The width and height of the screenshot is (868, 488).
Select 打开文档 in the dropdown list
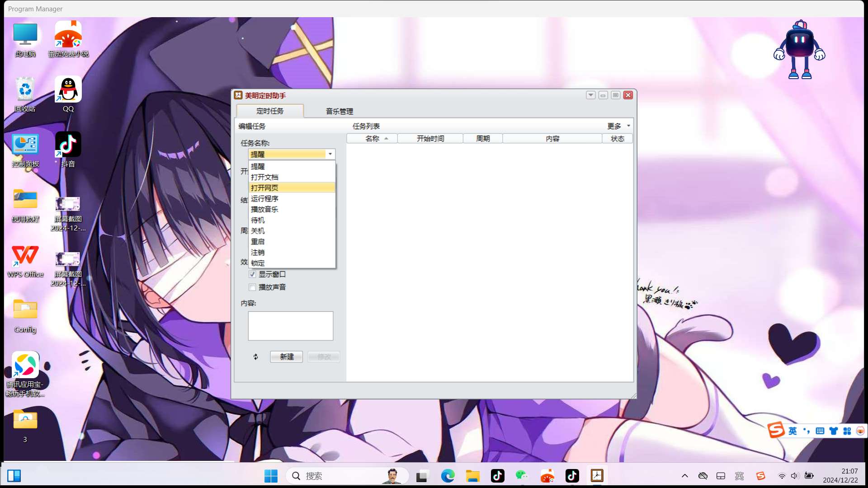click(292, 177)
